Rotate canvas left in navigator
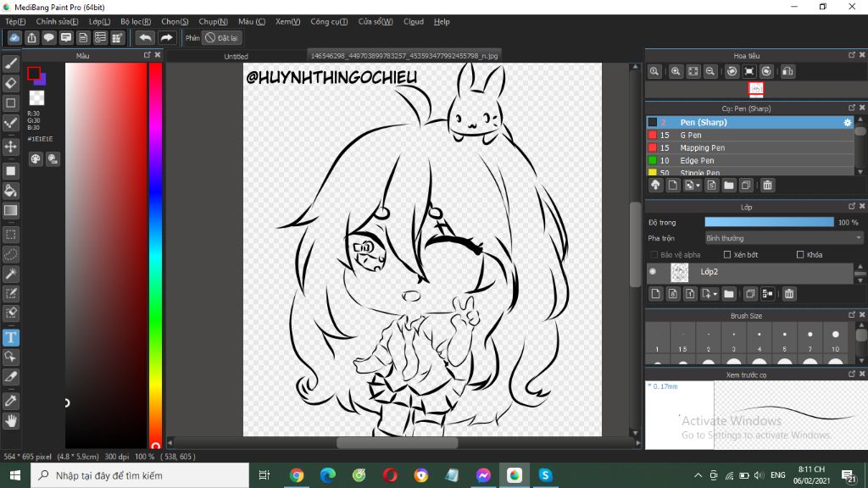This screenshot has height=488, width=868. (732, 71)
